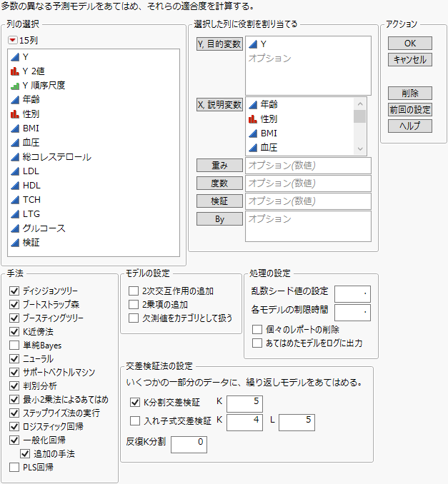Uncheck ブースティングツリー method
The width and height of the screenshot is (448, 484).
(x=14, y=318)
